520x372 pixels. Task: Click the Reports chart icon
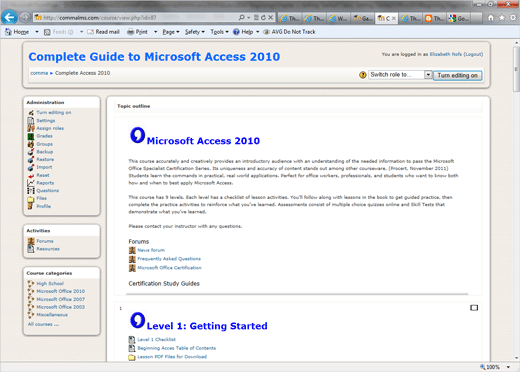point(31,183)
